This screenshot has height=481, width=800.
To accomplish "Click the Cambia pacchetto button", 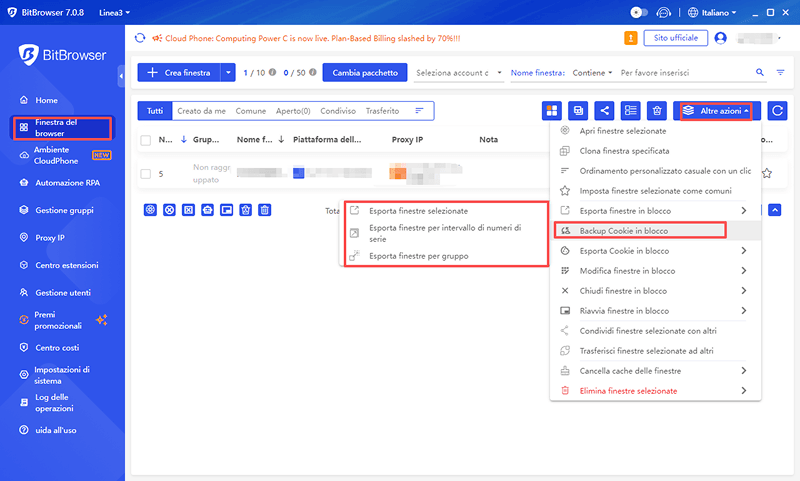I will pyautogui.click(x=365, y=73).
